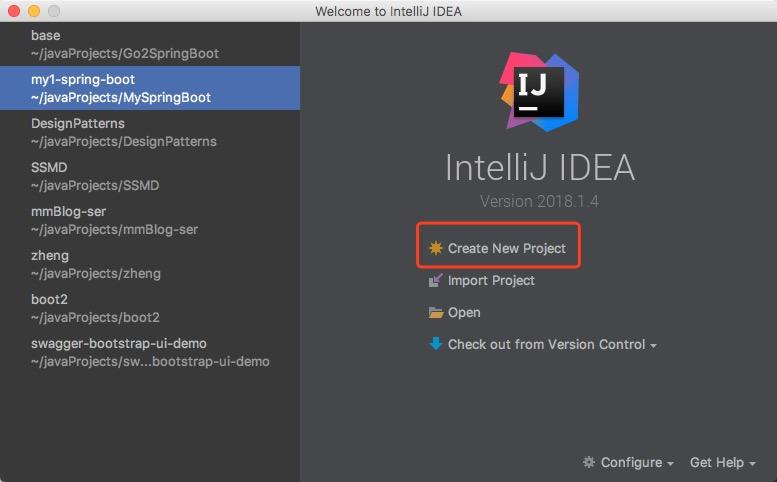Click the Create New Project link
The image size is (777, 482).
click(x=506, y=248)
